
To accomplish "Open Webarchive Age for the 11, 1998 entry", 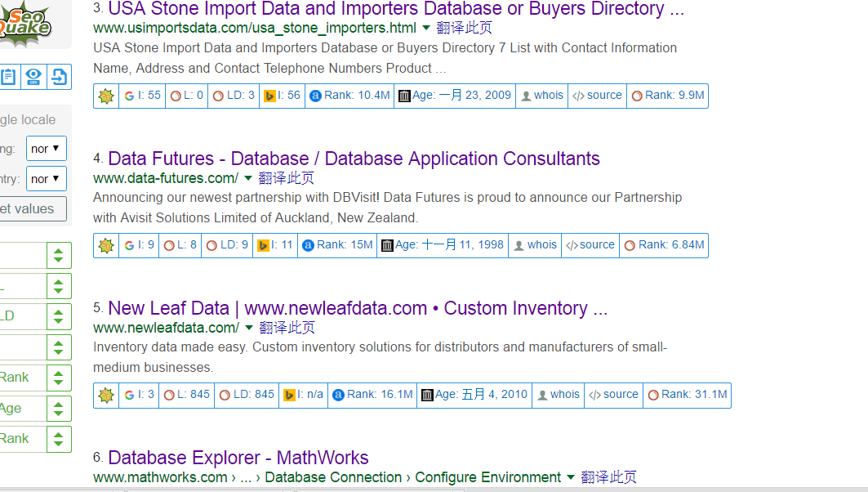I will (443, 245).
